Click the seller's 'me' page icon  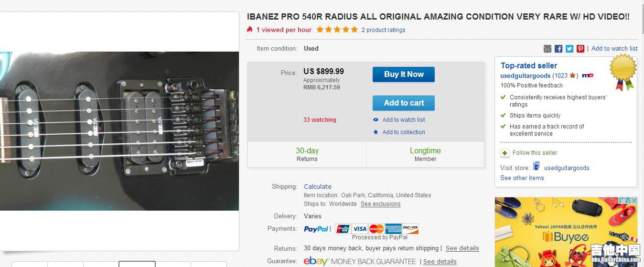588,75
